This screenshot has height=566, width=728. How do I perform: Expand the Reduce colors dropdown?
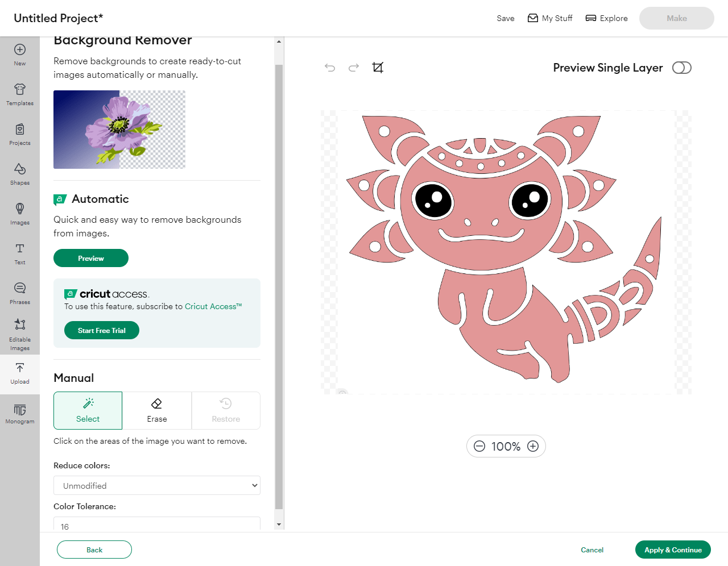pos(157,485)
